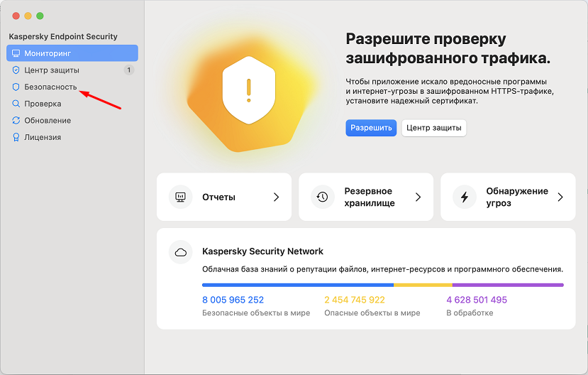
Task: Click the Kaspersky Security Network cloud icon
Action: tap(180, 251)
